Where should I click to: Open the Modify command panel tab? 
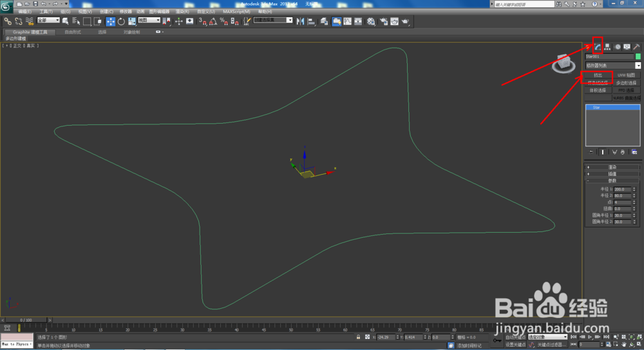point(598,47)
